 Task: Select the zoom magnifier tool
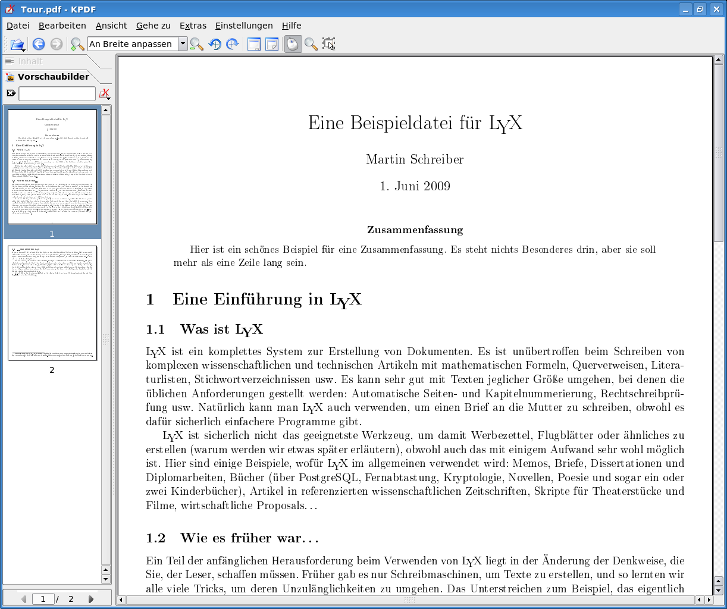pos(311,44)
